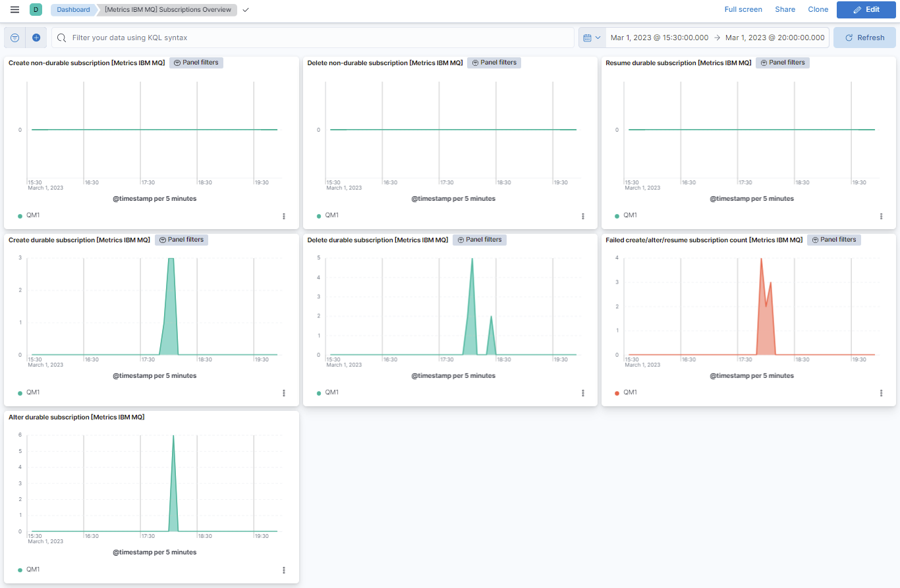
Task: Open panel options for Delete non-durable subscription chart
Action: pyautogui.click(x=582, y=216)
